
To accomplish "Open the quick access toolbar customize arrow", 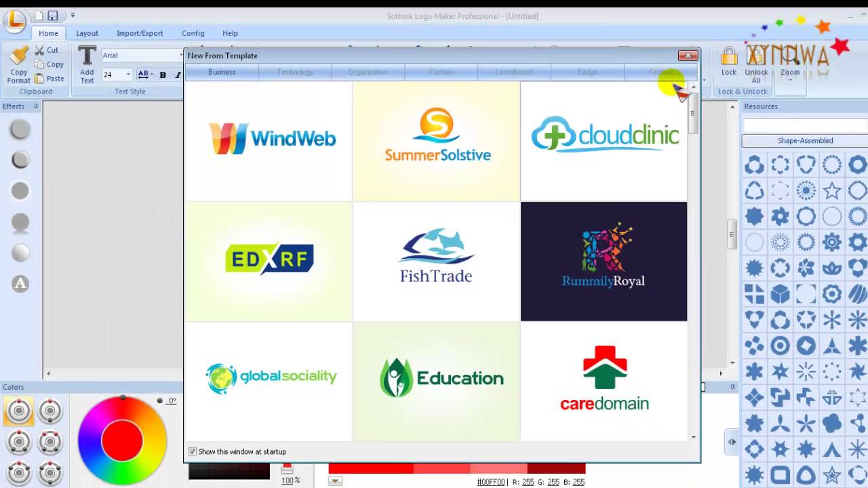I will coord(73,16).
